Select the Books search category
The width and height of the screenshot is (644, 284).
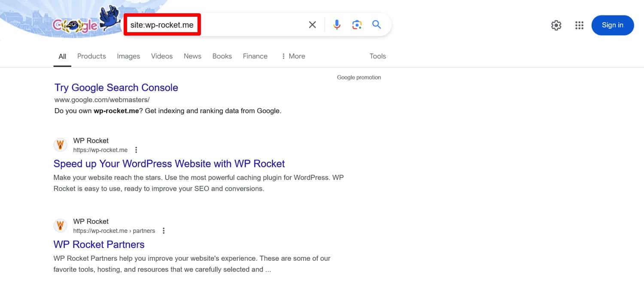[x=222, y=56]
